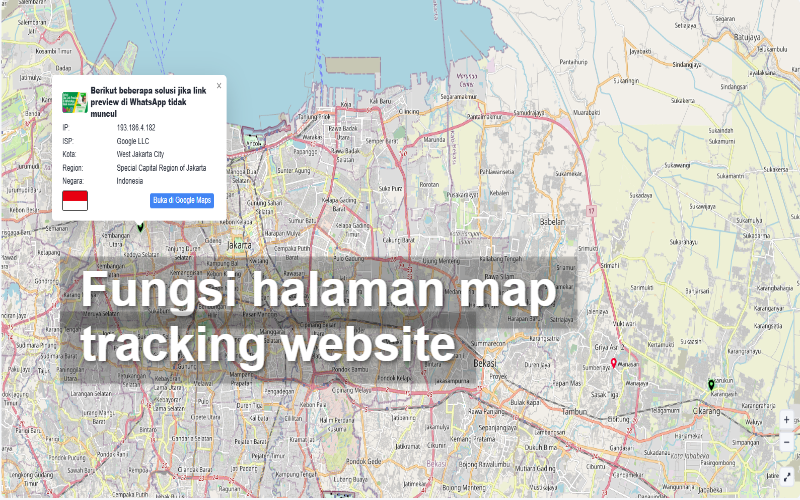The width and height of the screenshot is (800, 500).
Task: Select the green marker near Cikarang
Action: (711, 385)
